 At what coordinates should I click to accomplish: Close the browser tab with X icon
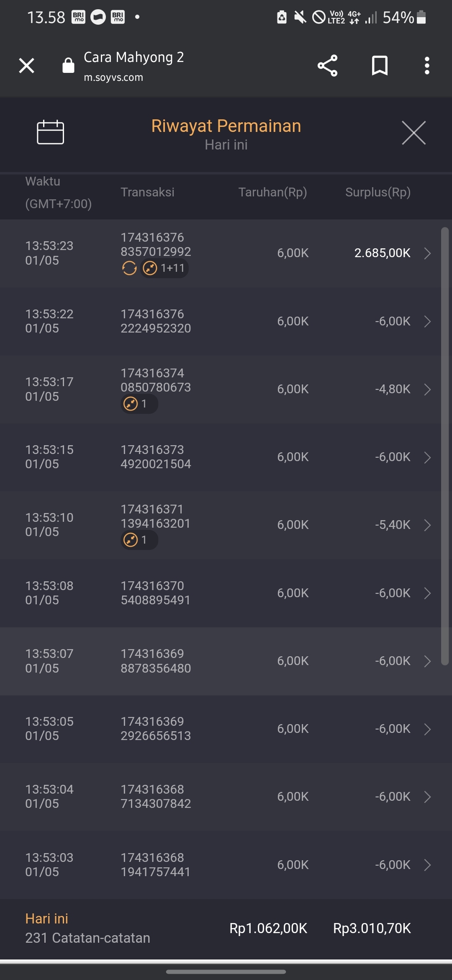(x=27, y=66)
